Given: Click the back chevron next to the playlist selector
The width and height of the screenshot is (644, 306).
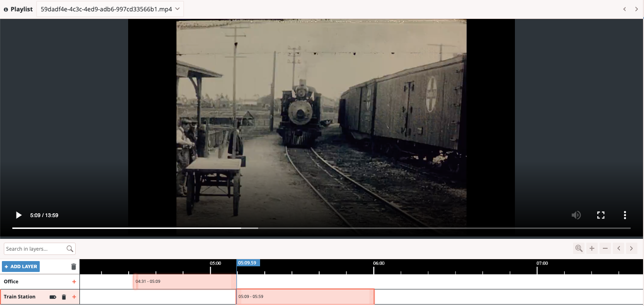Looking at the screenshot, I should 624,9.
